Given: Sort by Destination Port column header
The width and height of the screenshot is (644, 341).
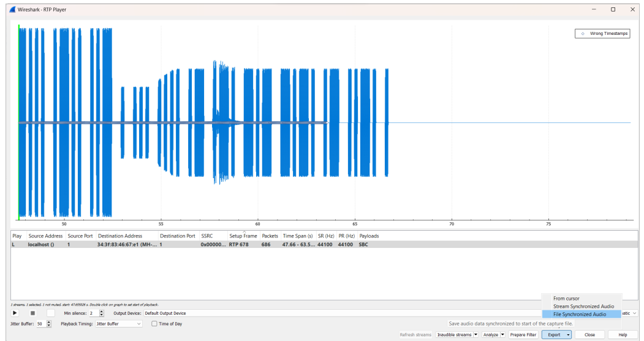Looking at the screenshot, I should click(178, 236).
